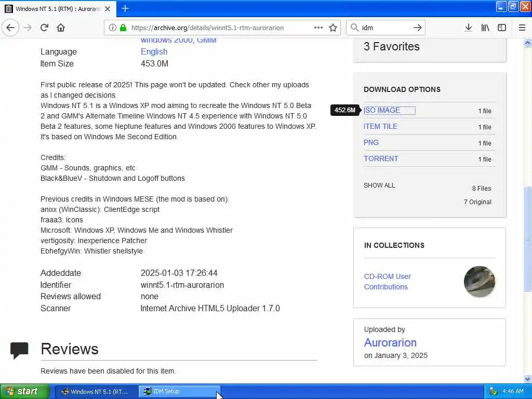Image resolution: width=532 pixels, height=399 pixels.
Task: Click SHOW ALL download files
Action: 379,185
